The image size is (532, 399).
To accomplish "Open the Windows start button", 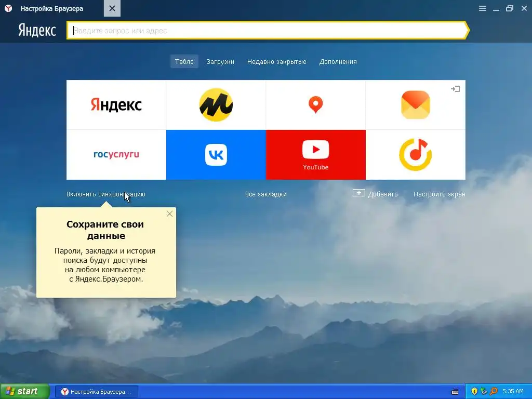I will [25, 391].
